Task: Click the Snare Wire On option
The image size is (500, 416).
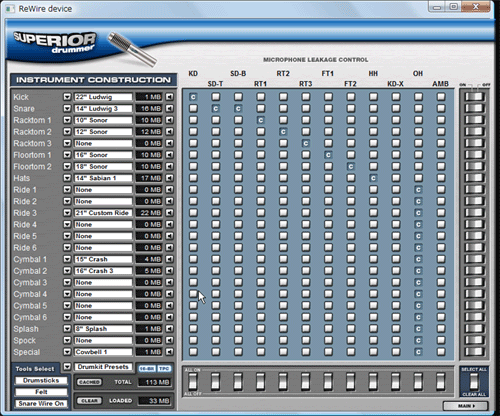Action: 41,404
